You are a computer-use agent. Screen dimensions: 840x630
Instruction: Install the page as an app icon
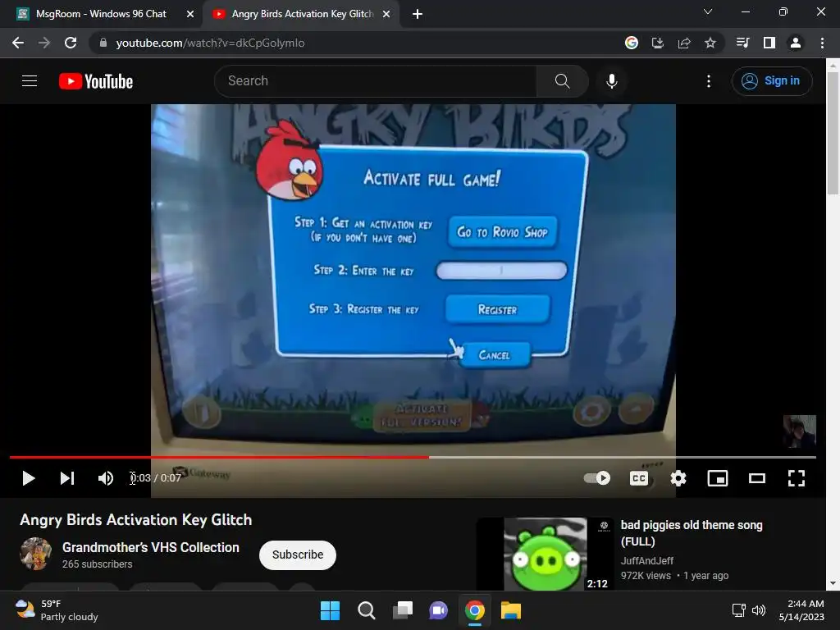click(658, 43)
